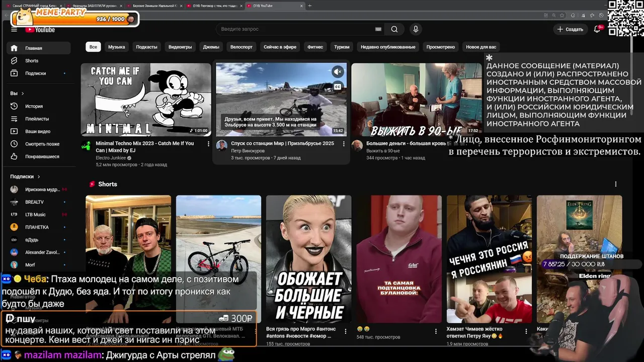Open the Shorts shelf three-dot menu
This screenshot has width=644, height=362.
616,185
